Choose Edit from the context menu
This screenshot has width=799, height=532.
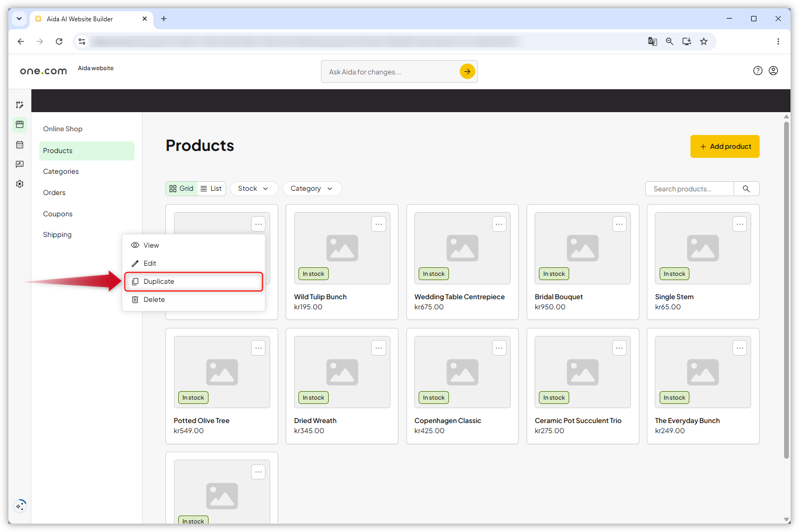click(194, 263)
